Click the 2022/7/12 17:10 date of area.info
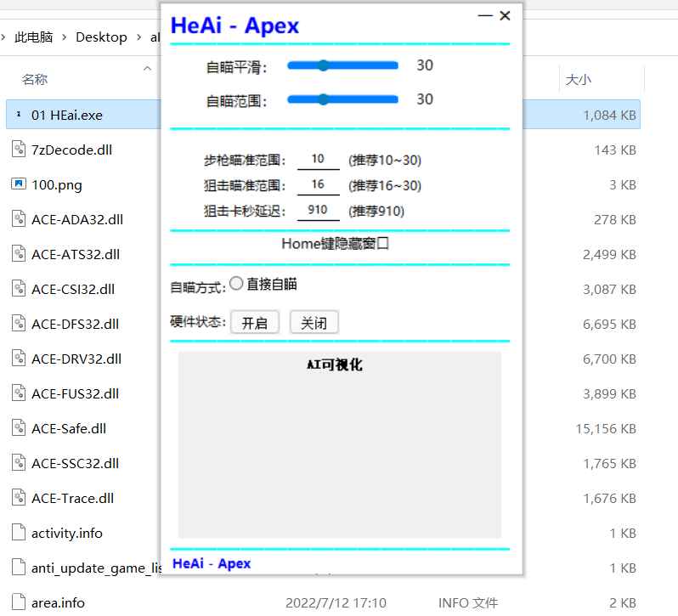 point(336,603)
